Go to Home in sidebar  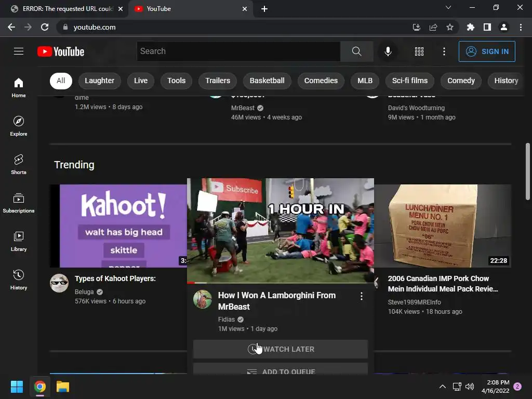click(19, 87)
